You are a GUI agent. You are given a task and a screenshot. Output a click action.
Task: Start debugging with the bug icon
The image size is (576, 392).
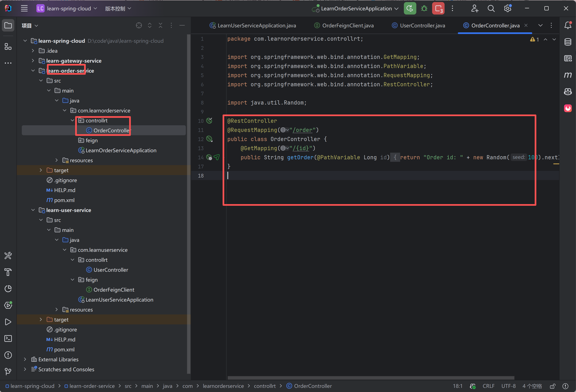(424, 9)
